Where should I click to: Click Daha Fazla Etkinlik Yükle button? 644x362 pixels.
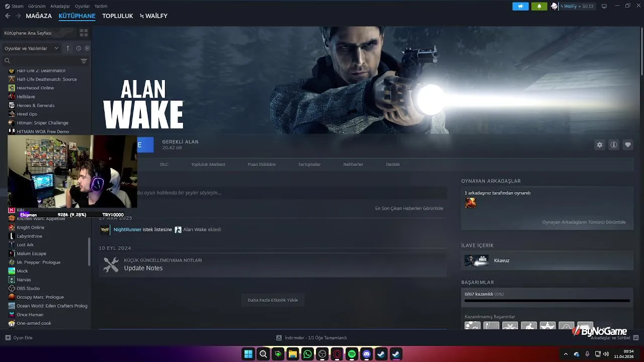point(273,300)
